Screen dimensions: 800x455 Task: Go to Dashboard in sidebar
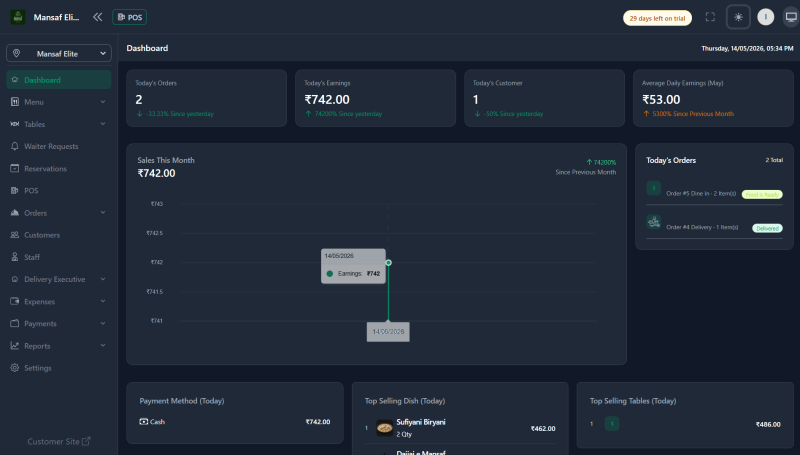click(59, 80)
